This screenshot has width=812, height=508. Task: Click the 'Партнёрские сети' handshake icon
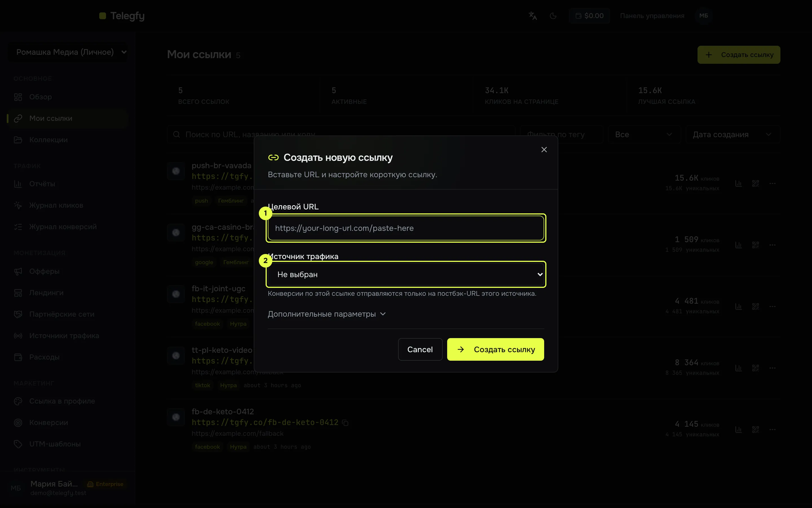(18, 314)
